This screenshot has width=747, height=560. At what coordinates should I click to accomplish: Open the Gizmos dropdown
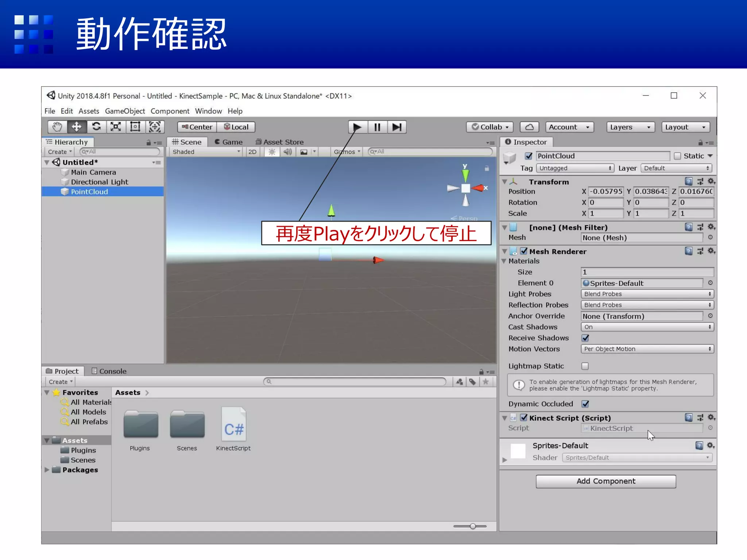point(347,152)
